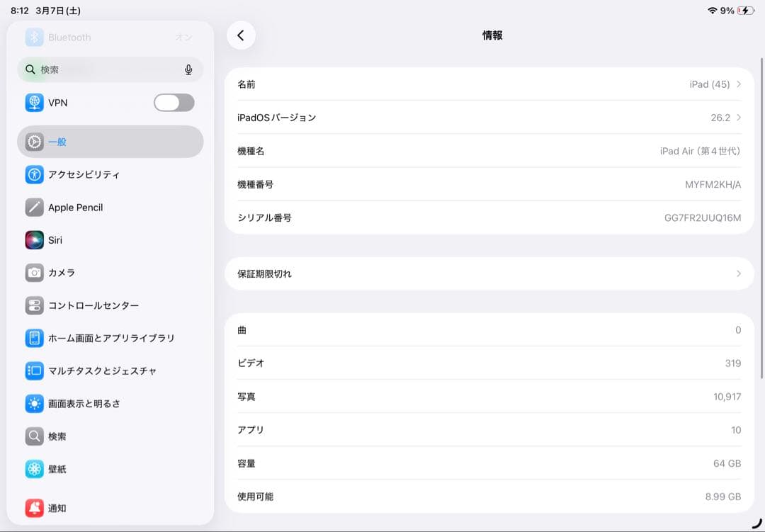The height and width of the screenshot is (532, 765).
Task: Tap the 保証期限切れ row
Action: click(489, 274)
